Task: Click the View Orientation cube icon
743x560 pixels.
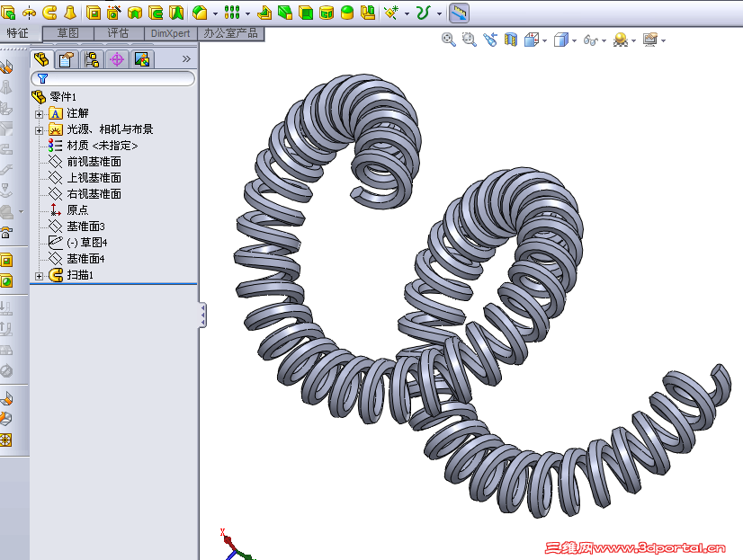Action: 532,40
